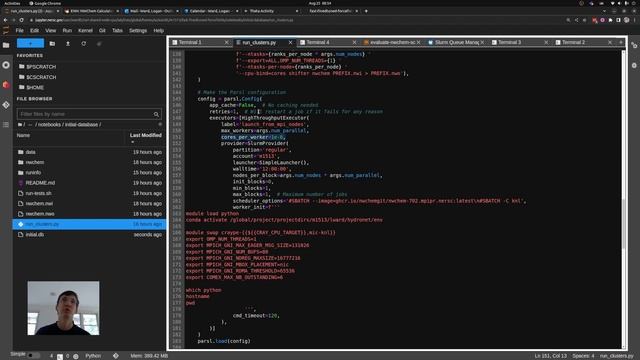The width and height of the screenshot is (640, 360).
Task: Open the Git menu
Action: pos(102,31)
